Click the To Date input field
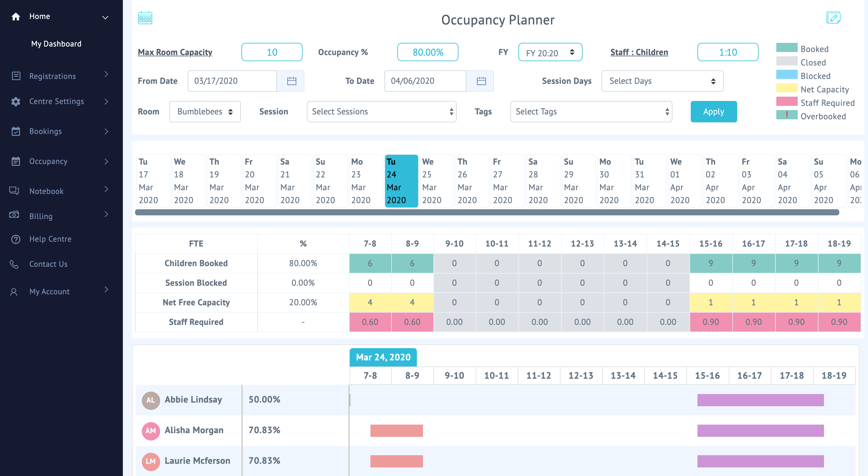Viewport: 868px width, 476px height. (x=425, y=81)
